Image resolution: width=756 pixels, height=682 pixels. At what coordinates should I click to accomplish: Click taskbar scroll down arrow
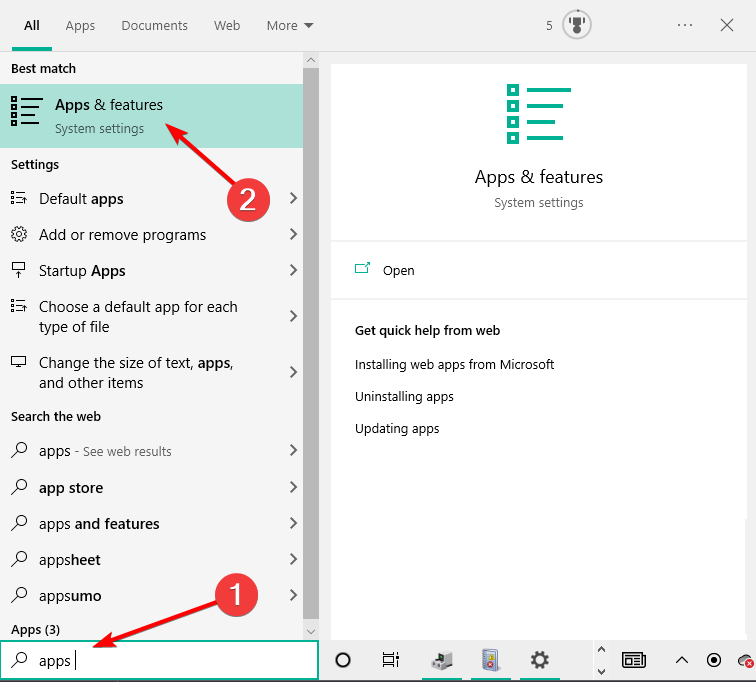[x=601, y=671]
